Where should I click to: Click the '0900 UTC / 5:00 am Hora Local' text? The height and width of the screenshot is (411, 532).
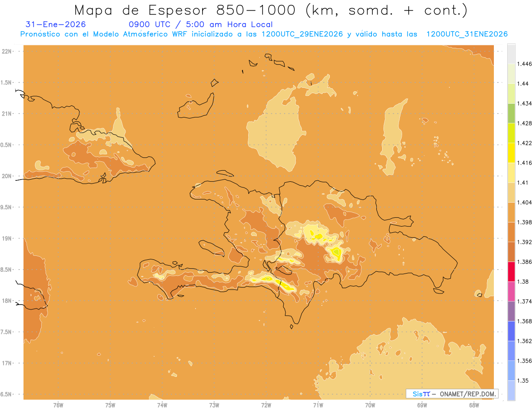(x=200, y=25)
